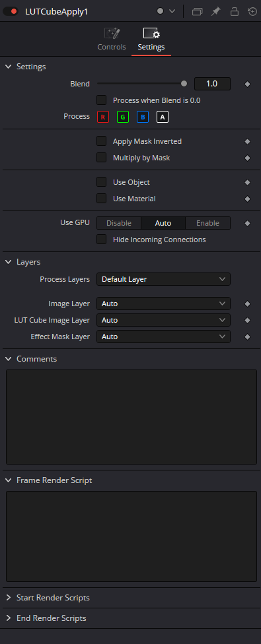261x644 pixels.
Task: Click the Blend value field 1.0
Action: click(212, 84)
